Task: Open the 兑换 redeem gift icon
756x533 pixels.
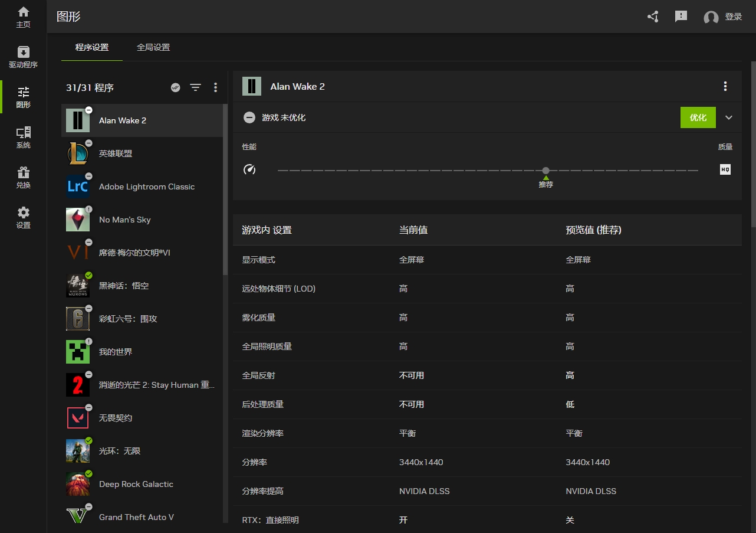Action: pyautogui.click(x=23, y=178)
